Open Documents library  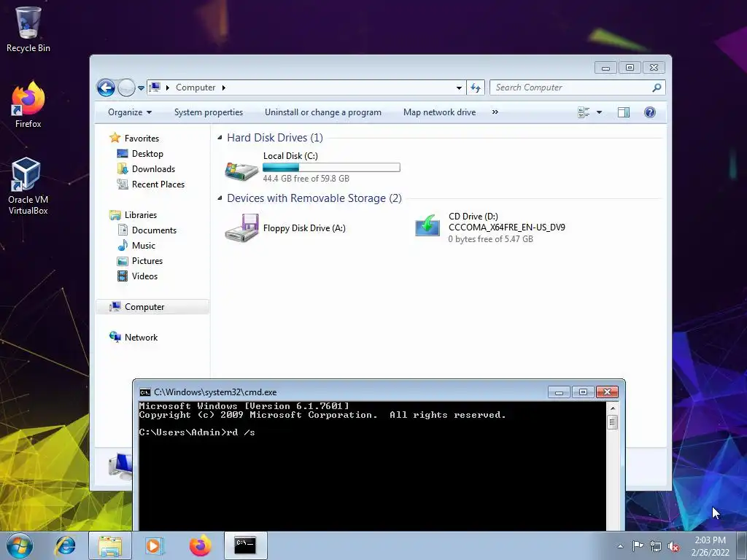(154, 230)
